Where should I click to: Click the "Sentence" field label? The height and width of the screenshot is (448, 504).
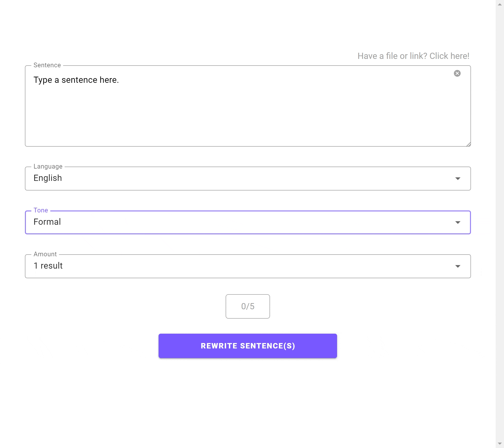click(x=47, y=65)
